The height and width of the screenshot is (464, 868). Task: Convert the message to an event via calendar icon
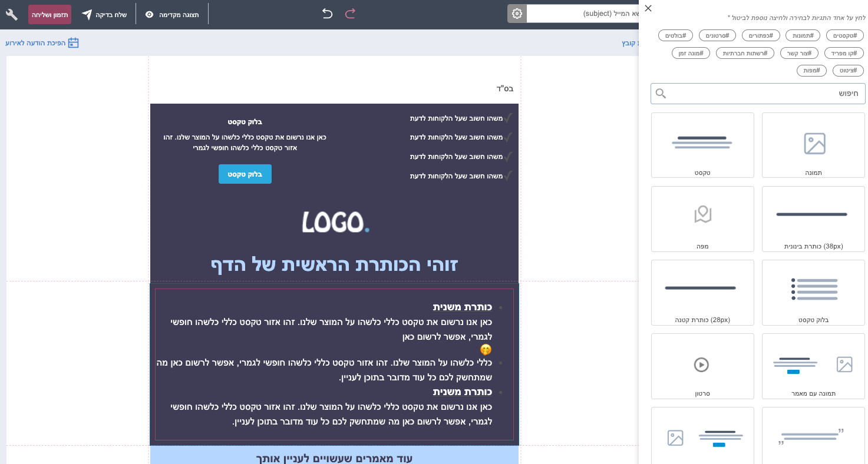pyautogui.click(x=73, y=42)
